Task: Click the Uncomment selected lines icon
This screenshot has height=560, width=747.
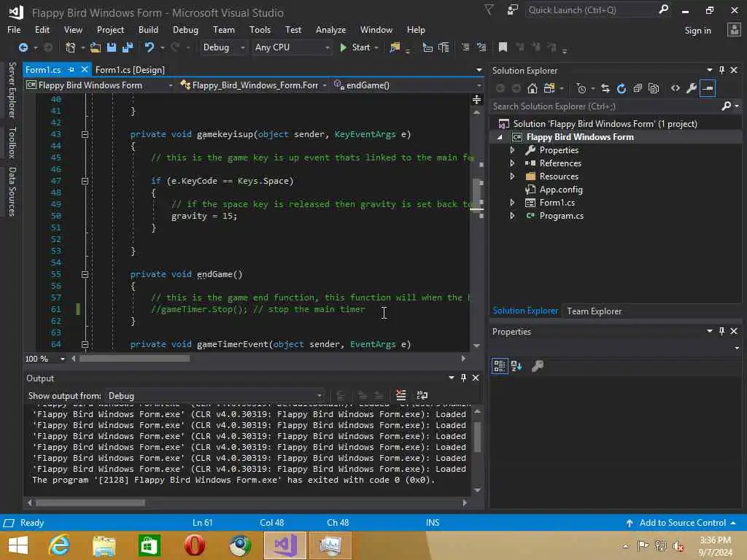Action: click(481, 47)
